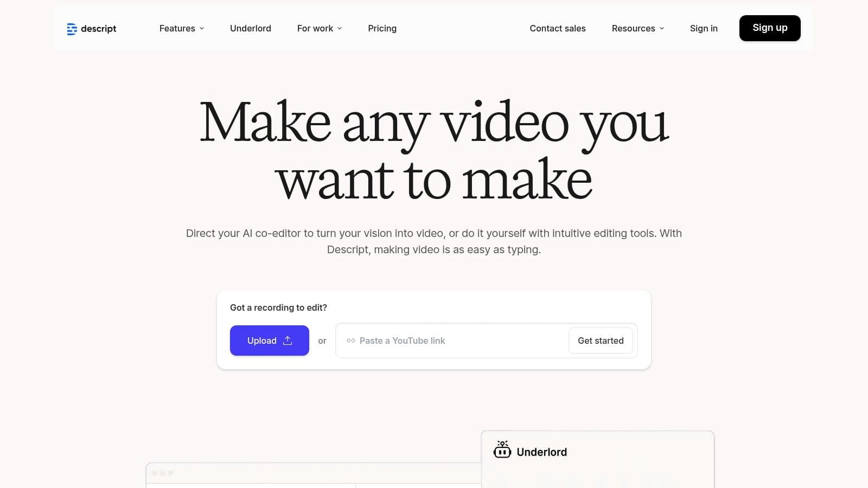The image size is (868, 488).
Task: Click the Underlord robot icon
Action: [502, 450]
